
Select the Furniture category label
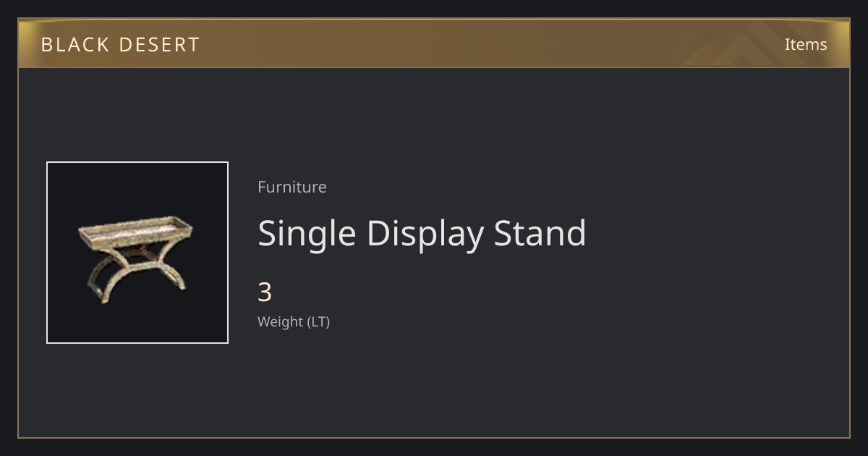(x=292, y=187)
